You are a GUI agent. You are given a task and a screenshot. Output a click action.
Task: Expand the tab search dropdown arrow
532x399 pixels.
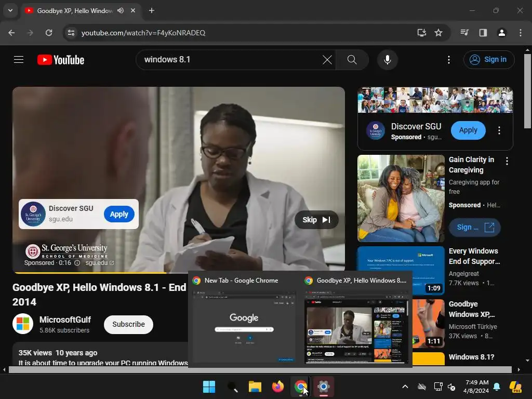click(x=10, y=10)
